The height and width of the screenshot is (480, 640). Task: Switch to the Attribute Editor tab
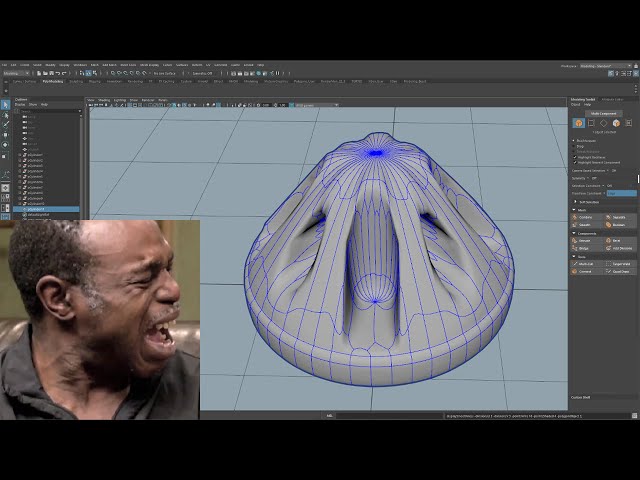(x=612, y=99)
